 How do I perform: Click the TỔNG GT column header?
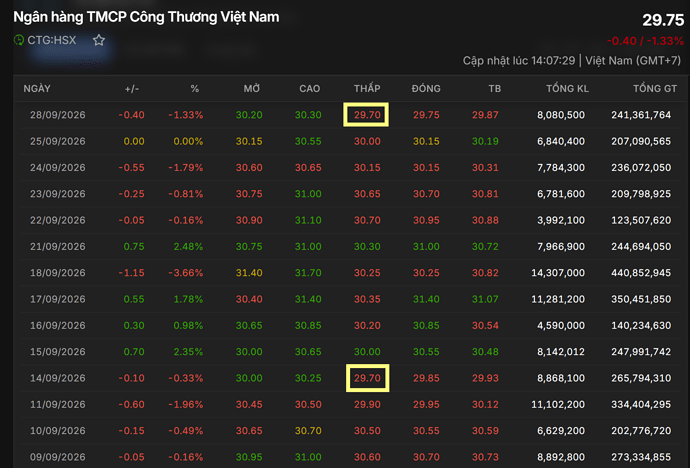(x=655, y=88)
